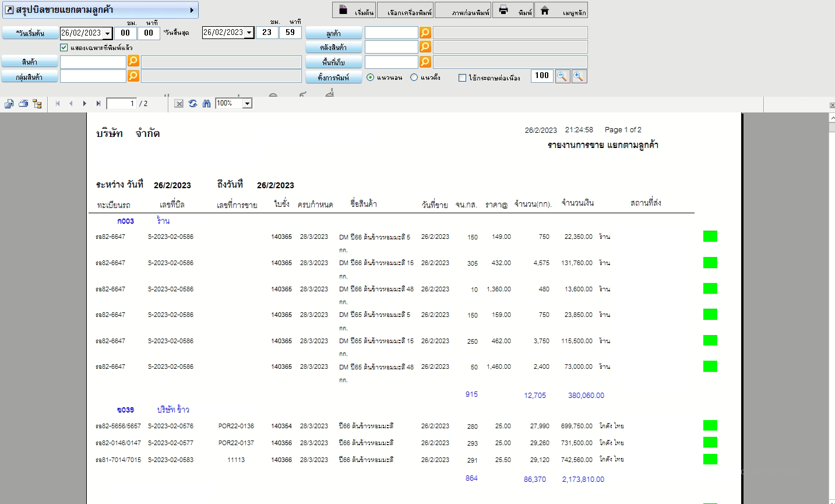The height and width of the screenshot is (504, 835).
Task: Enable the 'ใช้กระดาษต่อเนื่อง' checkbox
Action: coord(463,77)
